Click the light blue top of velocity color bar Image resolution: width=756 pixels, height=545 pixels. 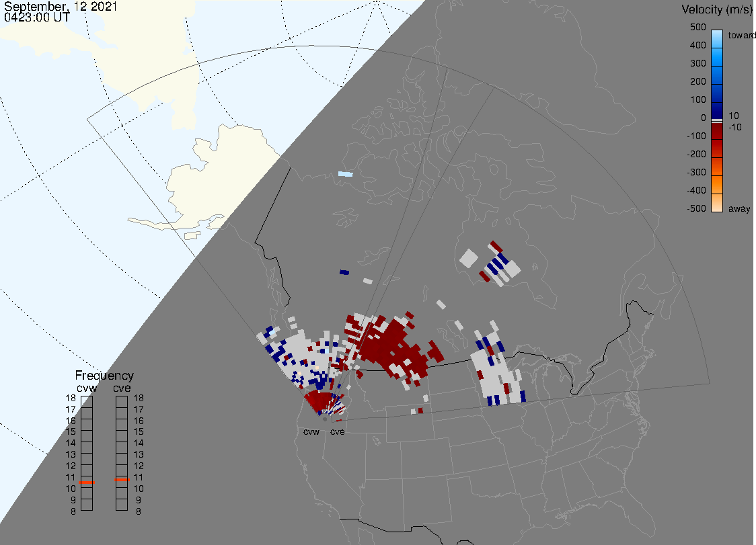pyautogui.click(x=717, y=38)
